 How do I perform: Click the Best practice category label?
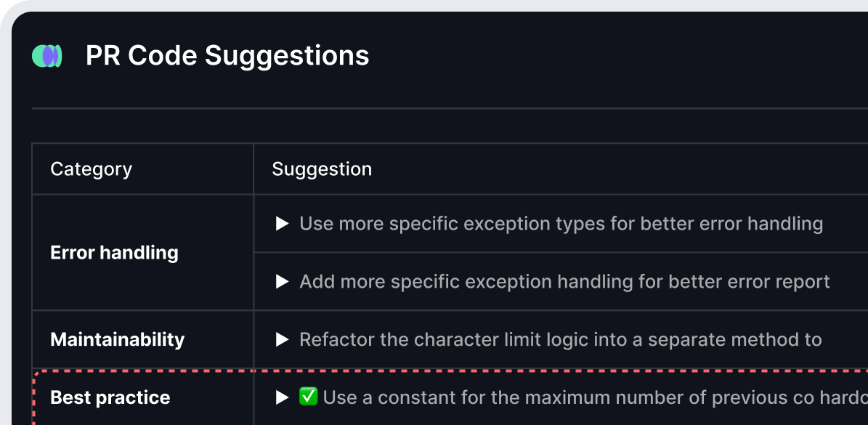click(x=110, y=397)
